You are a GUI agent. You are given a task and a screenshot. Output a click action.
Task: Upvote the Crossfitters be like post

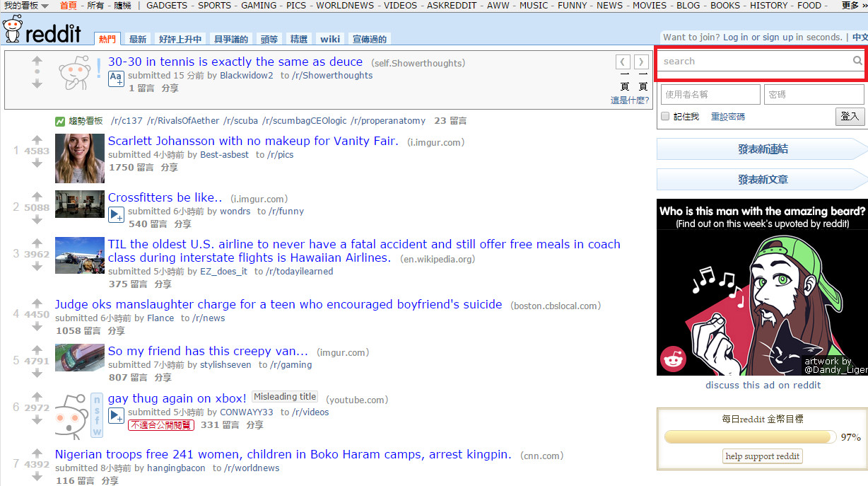click(37, 196)
